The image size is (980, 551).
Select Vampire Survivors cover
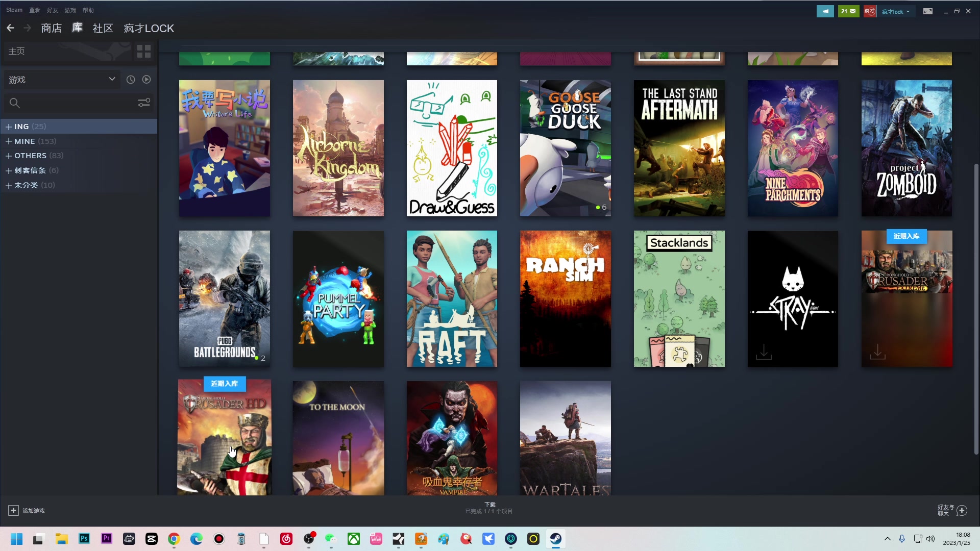(452, 438)
